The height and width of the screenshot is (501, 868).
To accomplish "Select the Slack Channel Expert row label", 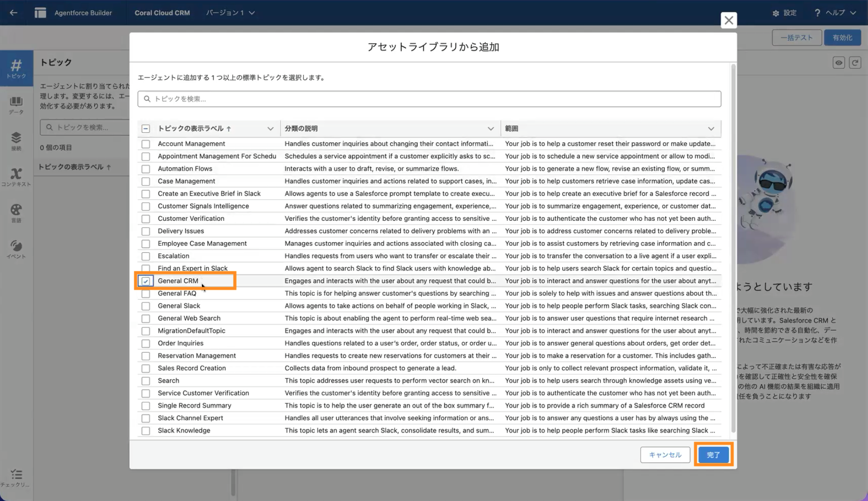I will pos(190,418).
